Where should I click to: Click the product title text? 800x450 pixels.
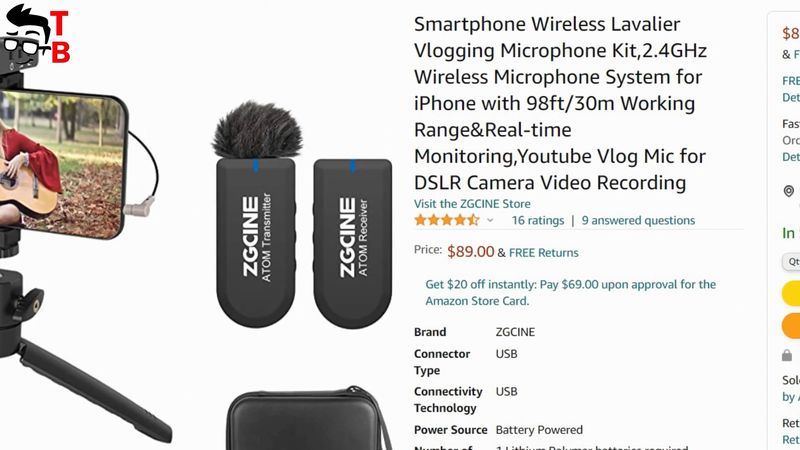(560, 103)
